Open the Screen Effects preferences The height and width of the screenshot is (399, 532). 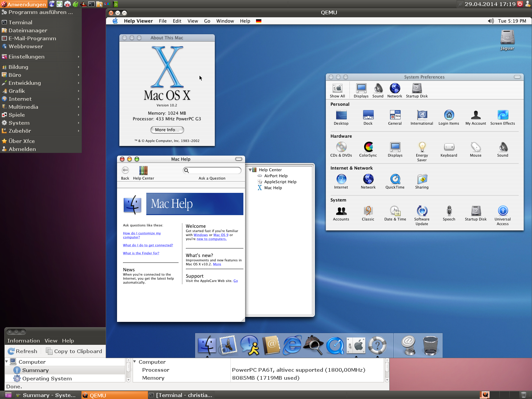[502, 115]
